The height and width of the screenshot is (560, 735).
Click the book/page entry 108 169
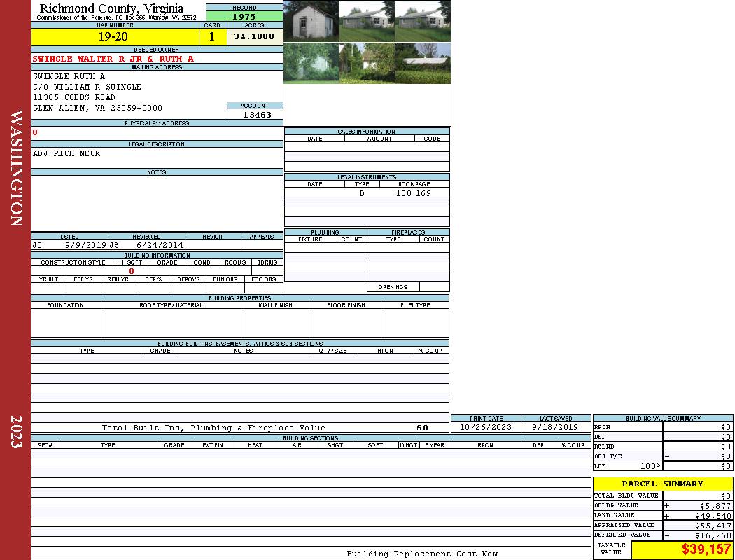coord(413,193)
